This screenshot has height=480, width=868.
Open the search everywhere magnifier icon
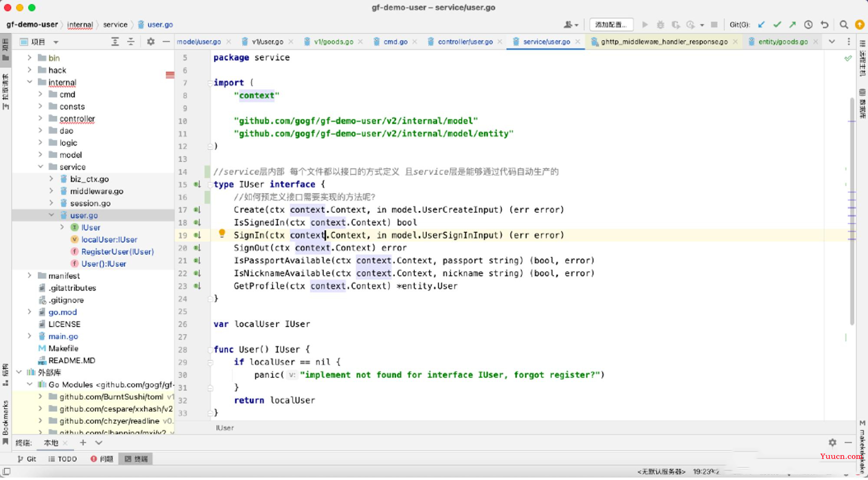[x=844, y=25]
